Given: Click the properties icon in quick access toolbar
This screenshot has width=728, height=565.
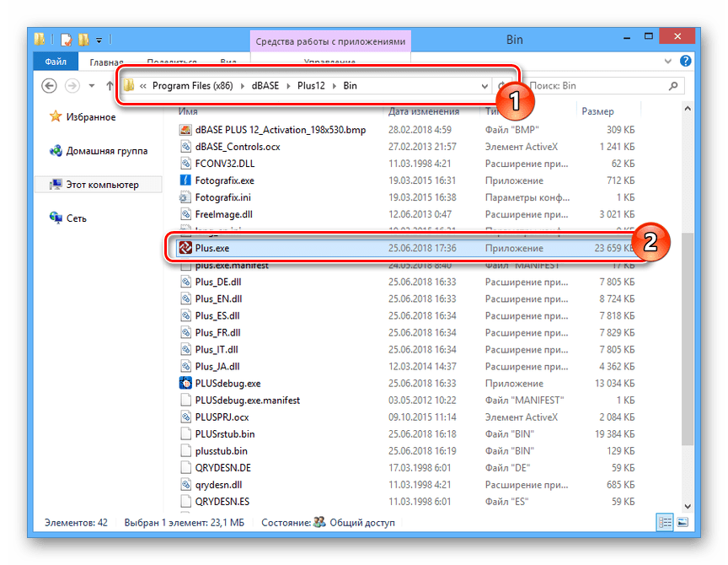Looking at the screenshot, I should click(x=66, y=40).
